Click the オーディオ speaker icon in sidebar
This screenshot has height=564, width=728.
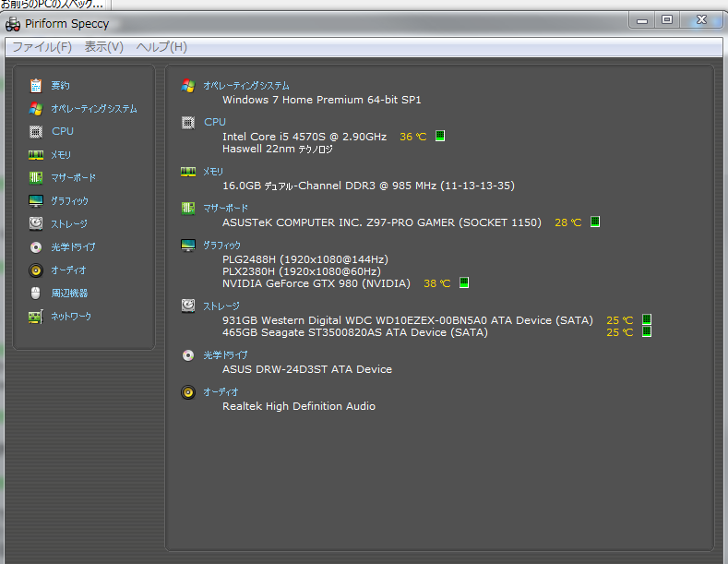(36, 270)
